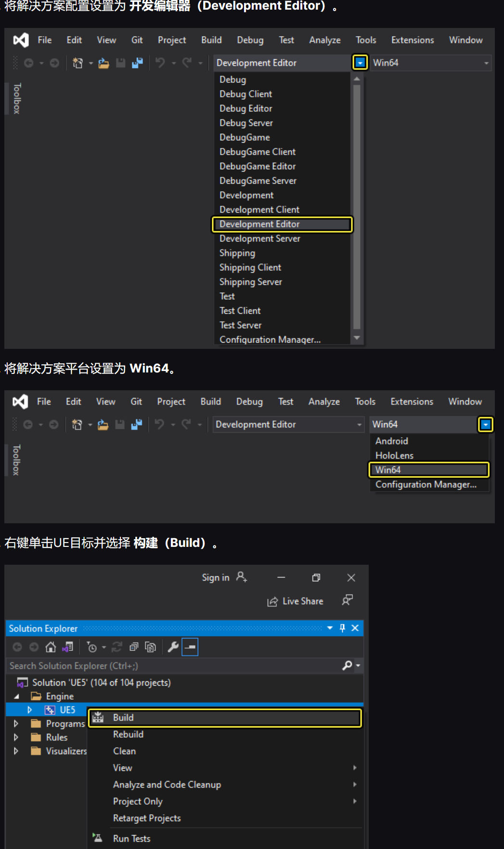The height and width of the screenshot is (849, 504).
Task: Click the Forward arrow in Solution Explorer toolbar
Action: click(34, 647)
